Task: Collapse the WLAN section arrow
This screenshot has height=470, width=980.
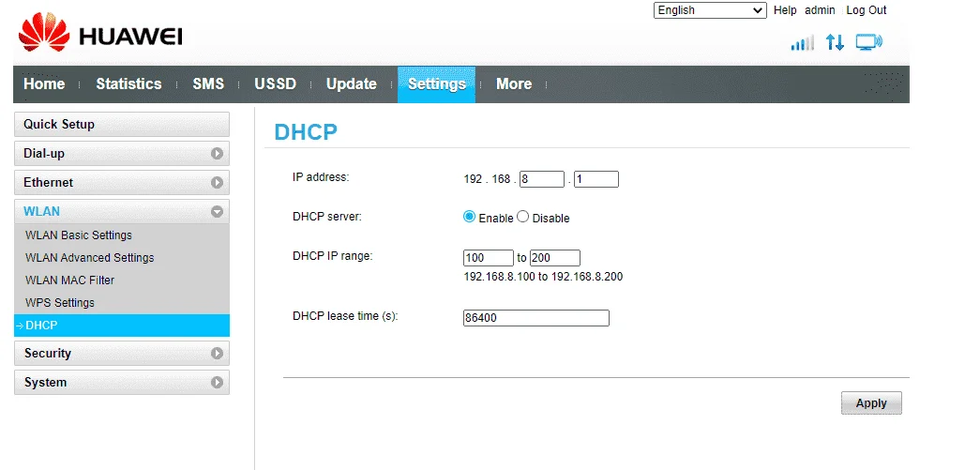Action: pyautogui.click(x=217, y=212)
